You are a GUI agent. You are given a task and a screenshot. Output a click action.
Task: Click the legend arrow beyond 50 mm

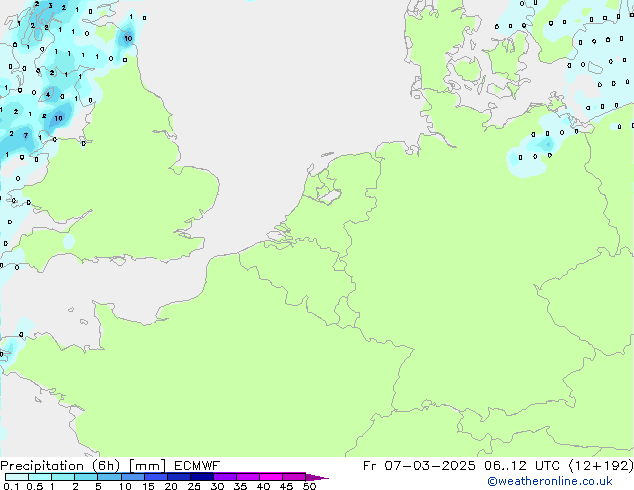tap(317, 477)
